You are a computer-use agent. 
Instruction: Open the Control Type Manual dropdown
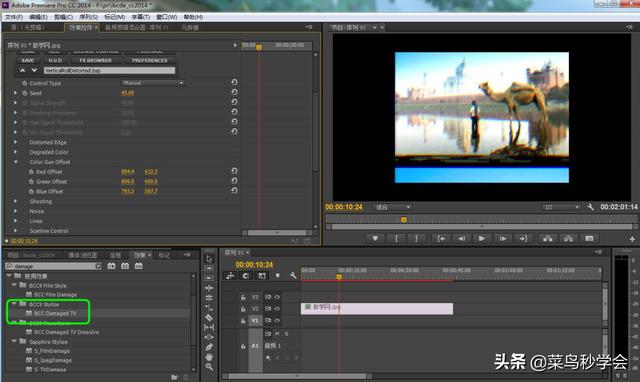[x=153, y=83]
